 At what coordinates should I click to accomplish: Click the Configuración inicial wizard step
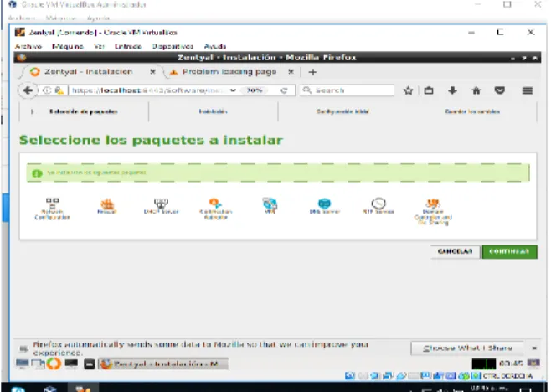click(342, 111)
